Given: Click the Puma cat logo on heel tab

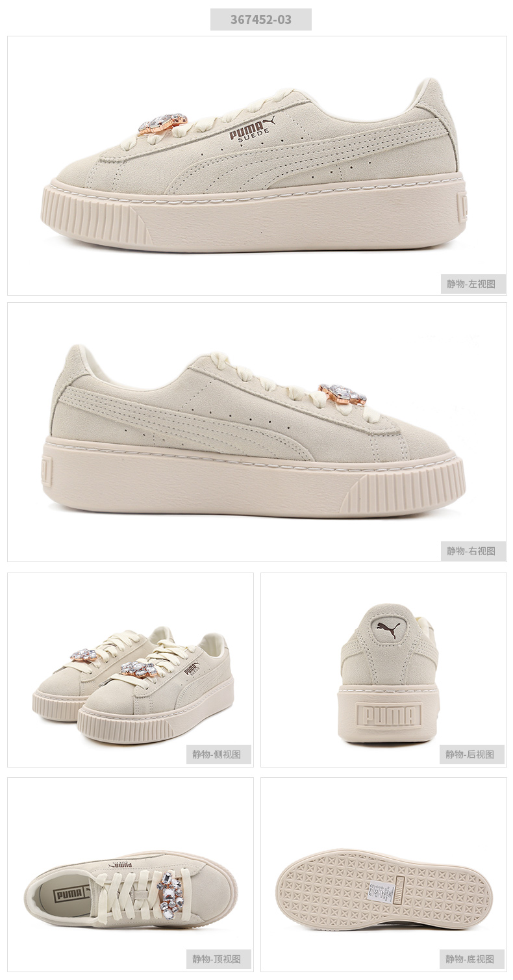Looking at the screenshot, I should click(389, 630).
